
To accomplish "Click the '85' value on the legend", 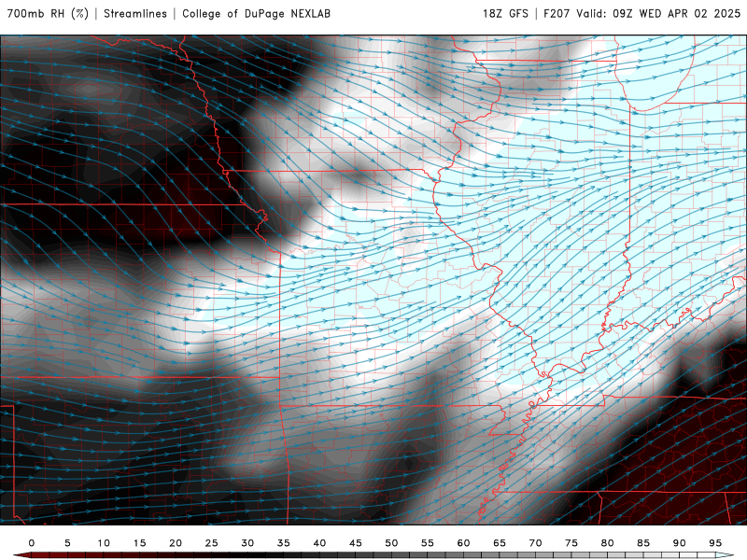I will (643, 543).
